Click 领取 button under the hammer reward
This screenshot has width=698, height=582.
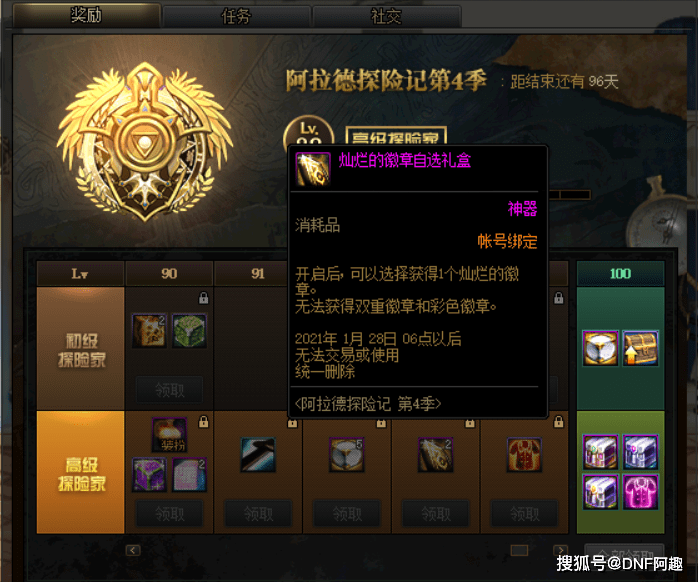258,514
